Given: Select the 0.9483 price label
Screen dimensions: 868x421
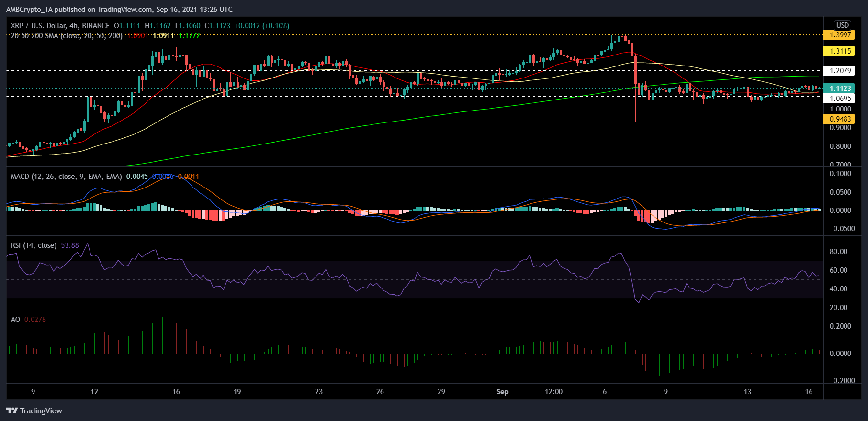Looking at the screenshot, I should (839, 119).
